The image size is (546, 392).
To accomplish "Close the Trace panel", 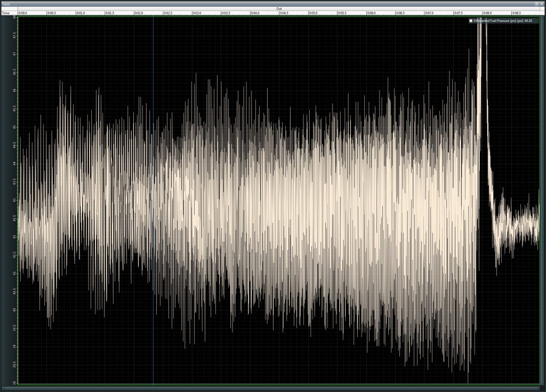I will point(542,4).
